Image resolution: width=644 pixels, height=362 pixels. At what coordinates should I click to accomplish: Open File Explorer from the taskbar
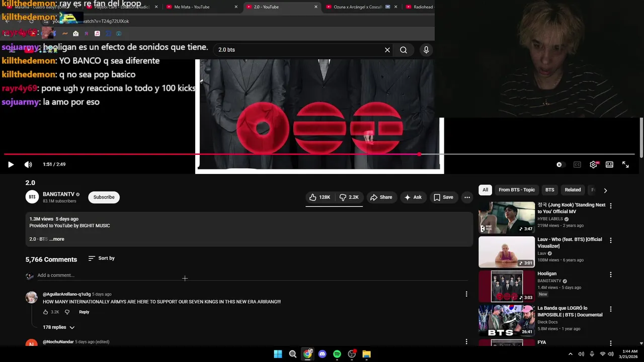[x=367, y=354]
